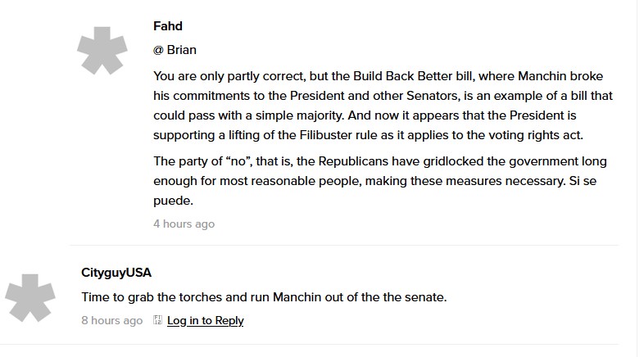Click the @ Brian mention
This screenshot has height=357, width=644.
pyautogui.click(x=175, y=50)
